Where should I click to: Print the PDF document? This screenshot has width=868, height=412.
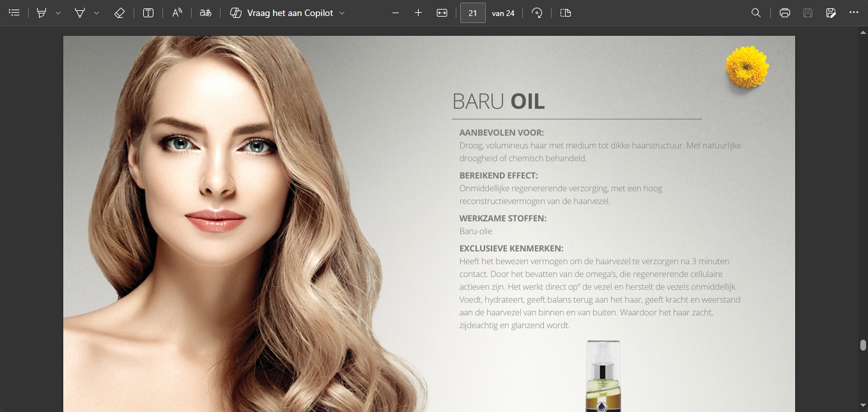point(785,13)
